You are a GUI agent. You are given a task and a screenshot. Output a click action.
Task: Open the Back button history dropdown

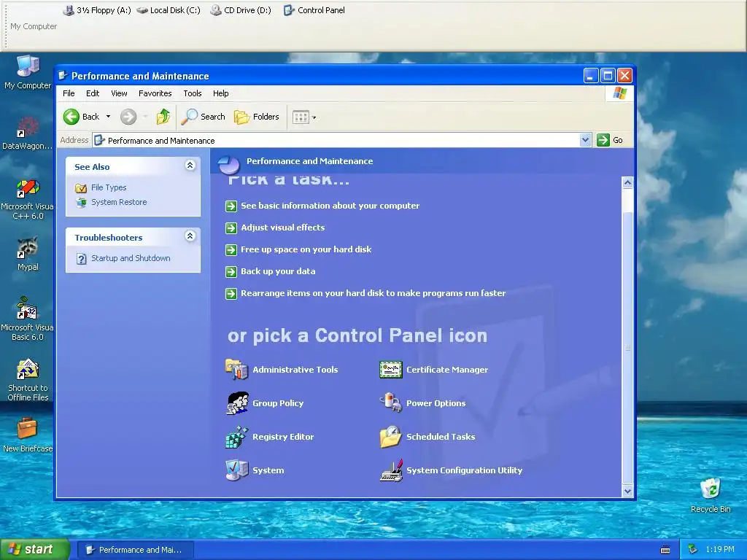point(108,117)
